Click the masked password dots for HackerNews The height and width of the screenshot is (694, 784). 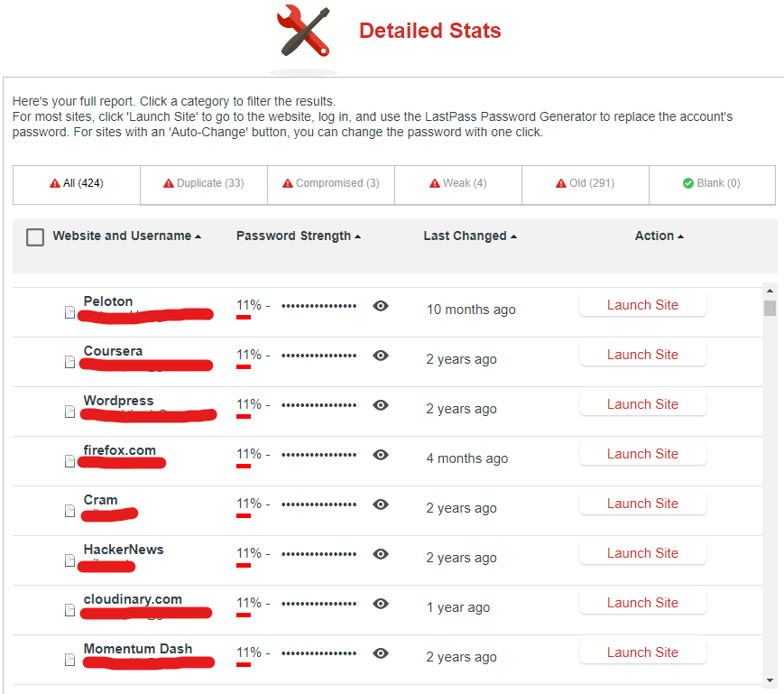click(x=319, y=554)
